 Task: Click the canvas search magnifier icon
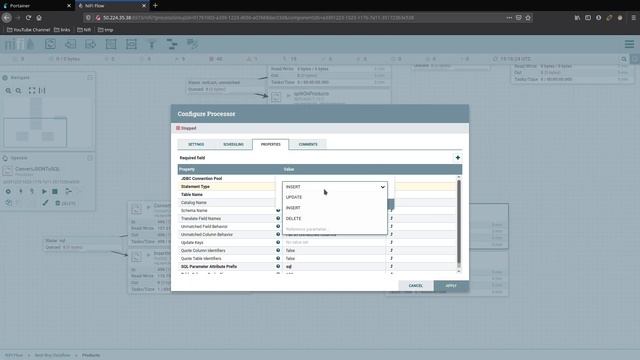coord(624,59)
